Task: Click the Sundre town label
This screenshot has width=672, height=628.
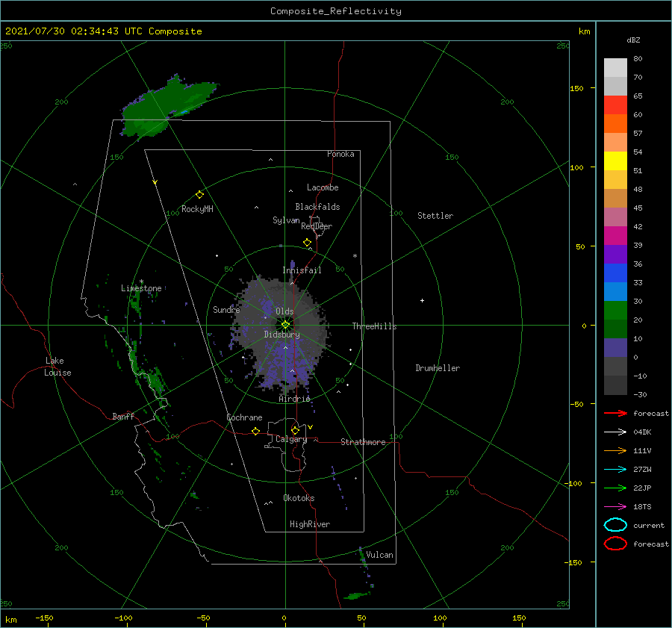Action: [x=226, y=309]
